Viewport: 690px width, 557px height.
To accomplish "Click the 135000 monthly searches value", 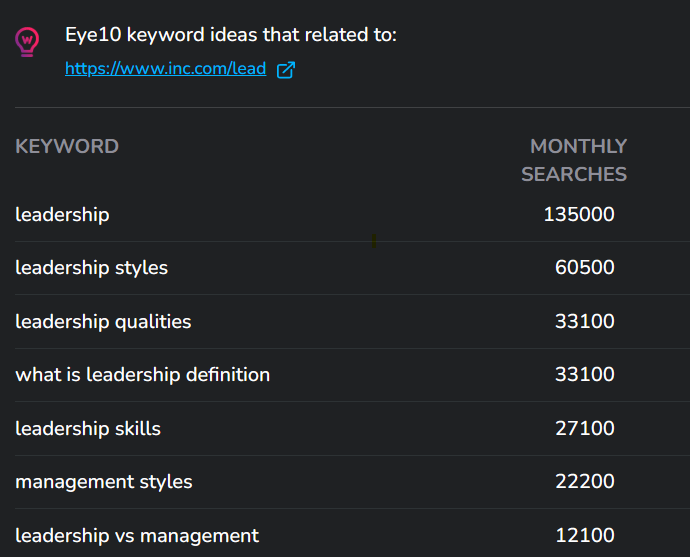I will 579,214.
